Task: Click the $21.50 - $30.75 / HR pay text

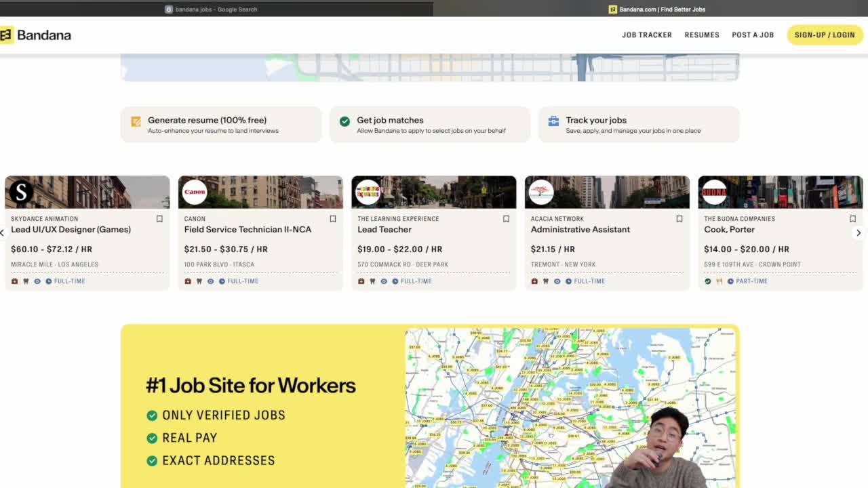Action: point(226,249)
